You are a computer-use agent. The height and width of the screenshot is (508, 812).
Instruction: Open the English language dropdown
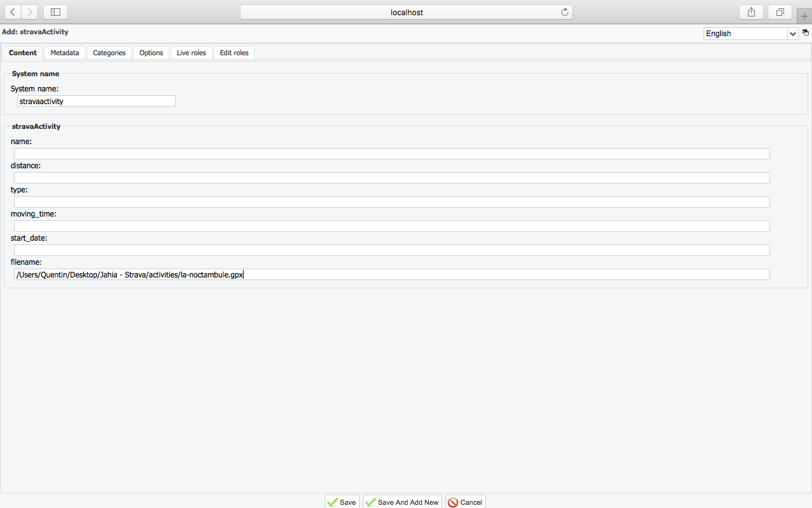[750, 34]
